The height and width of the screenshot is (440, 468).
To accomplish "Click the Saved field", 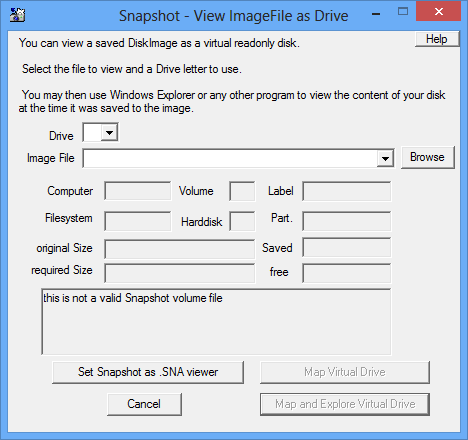I will [347, 247].
